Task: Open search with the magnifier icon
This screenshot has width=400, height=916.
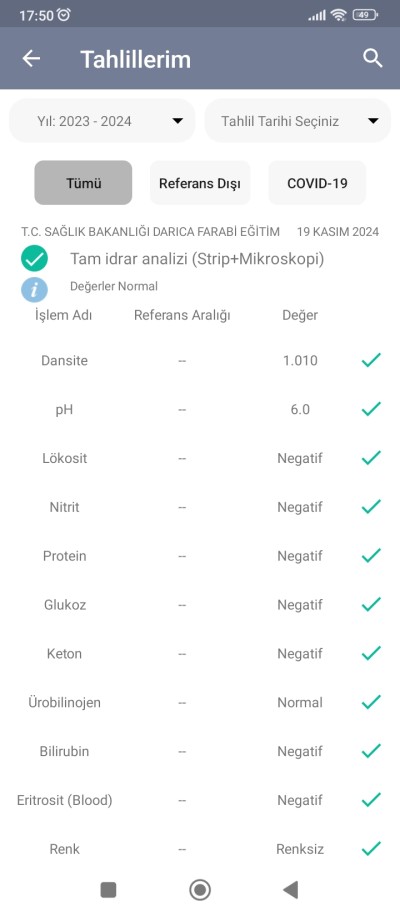Action: [x=373, y=58]
